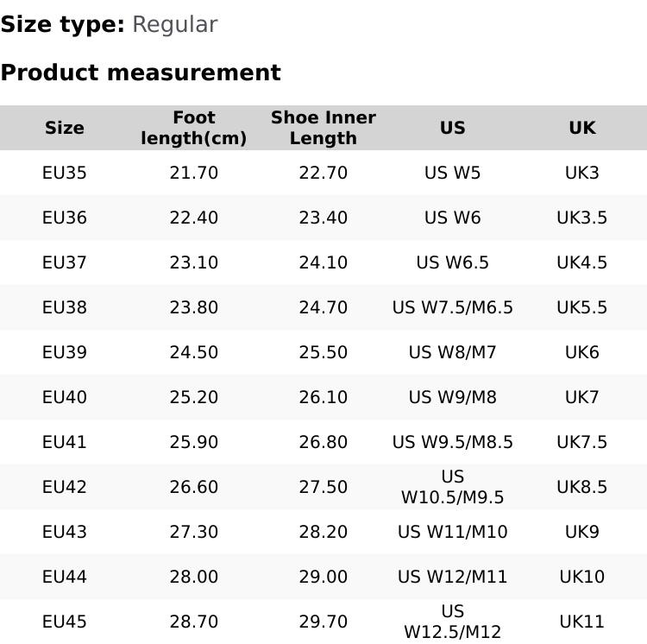Select the Product measurement heading

coord(141,73)
